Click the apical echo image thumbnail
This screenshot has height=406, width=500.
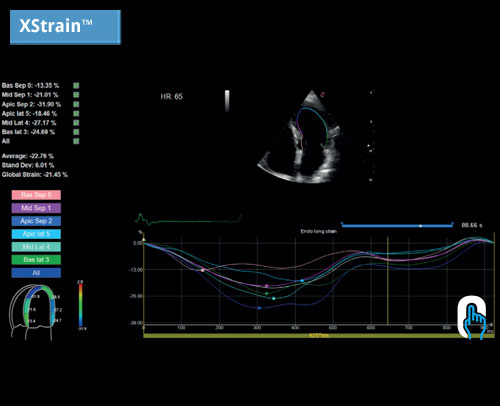pyautogui.click(x=300, y=136)
